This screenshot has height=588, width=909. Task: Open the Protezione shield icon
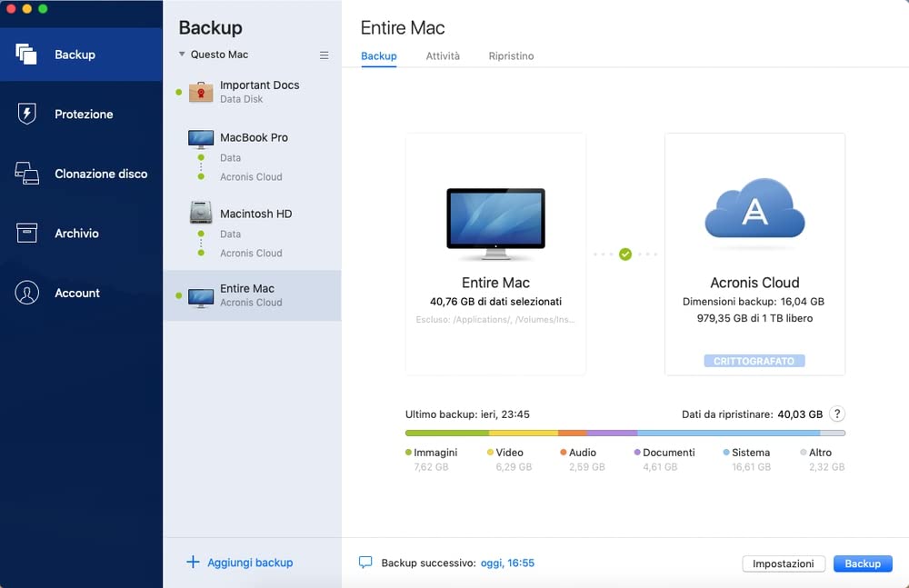pyautogui.click(x=26, y=114)
